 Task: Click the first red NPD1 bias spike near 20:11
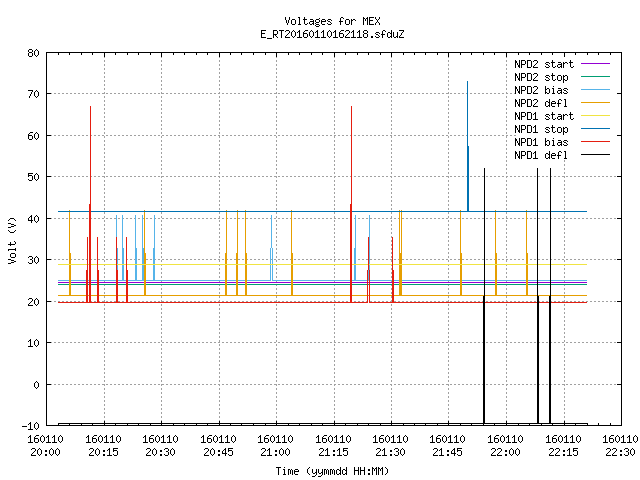coord(90,204)
